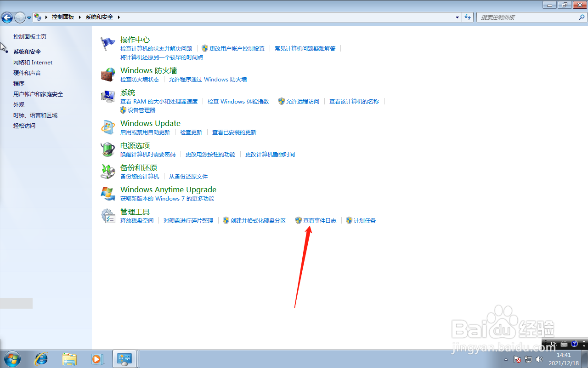Open the Windows Anytime Upgrade flag icon

(x=108, y=194)
